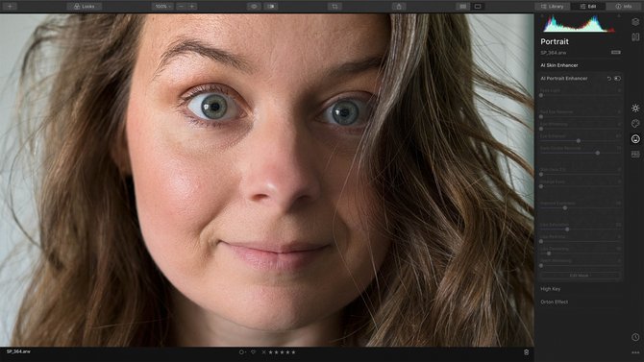Select the Crop tool
This screenshot has height=362, width=644.
[x=334, y=6]
